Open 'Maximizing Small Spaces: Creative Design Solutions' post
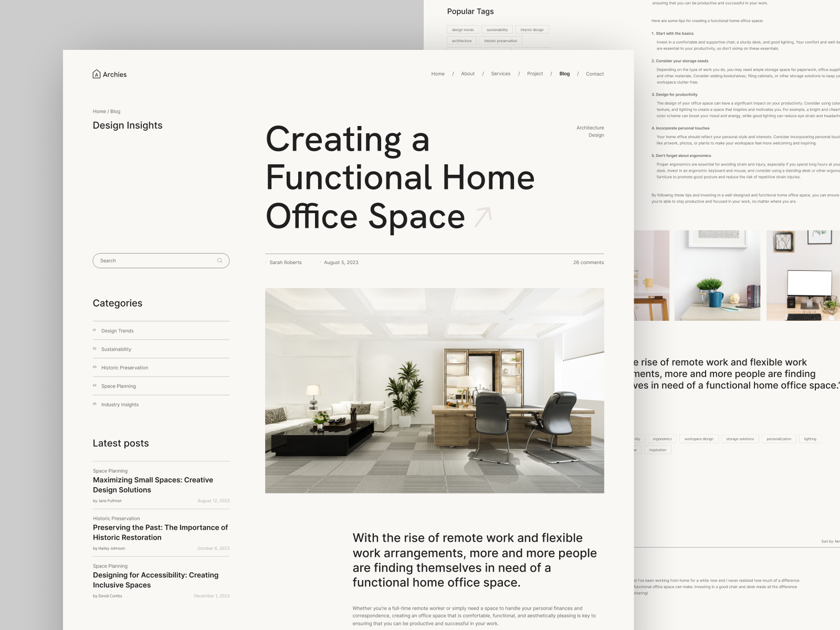The width and height of the screenshot is (840, 630). click(x=153, y=485)
